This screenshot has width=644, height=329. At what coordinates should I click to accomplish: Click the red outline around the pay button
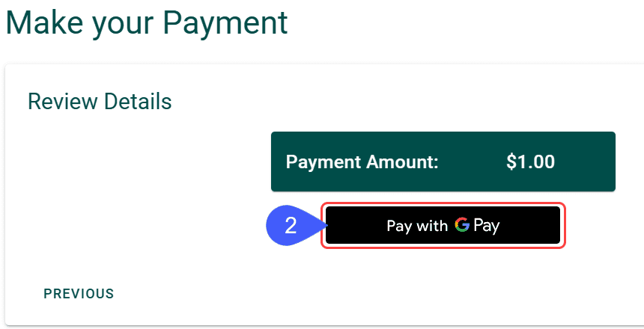pos(443,204)
